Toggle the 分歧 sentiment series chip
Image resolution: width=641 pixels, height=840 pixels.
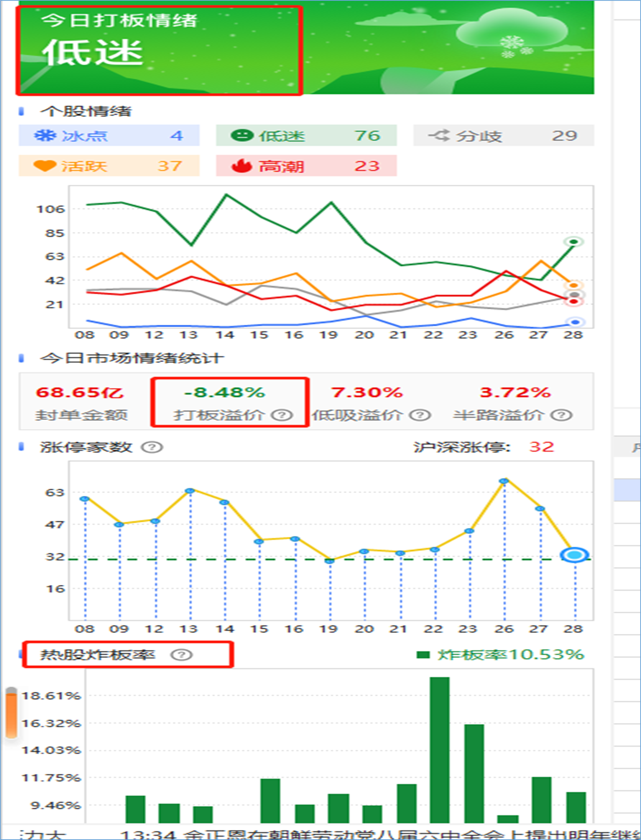pos(503,136)
